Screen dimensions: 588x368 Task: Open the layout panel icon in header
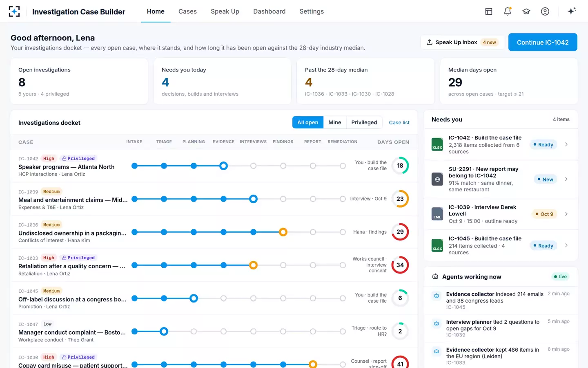tap(489, 11)
